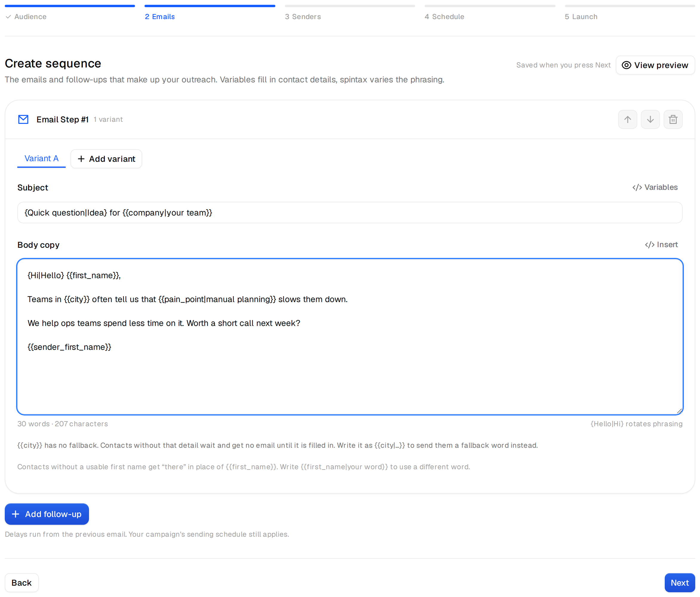
Task: Open Variables for the subject
Action: 655,187
